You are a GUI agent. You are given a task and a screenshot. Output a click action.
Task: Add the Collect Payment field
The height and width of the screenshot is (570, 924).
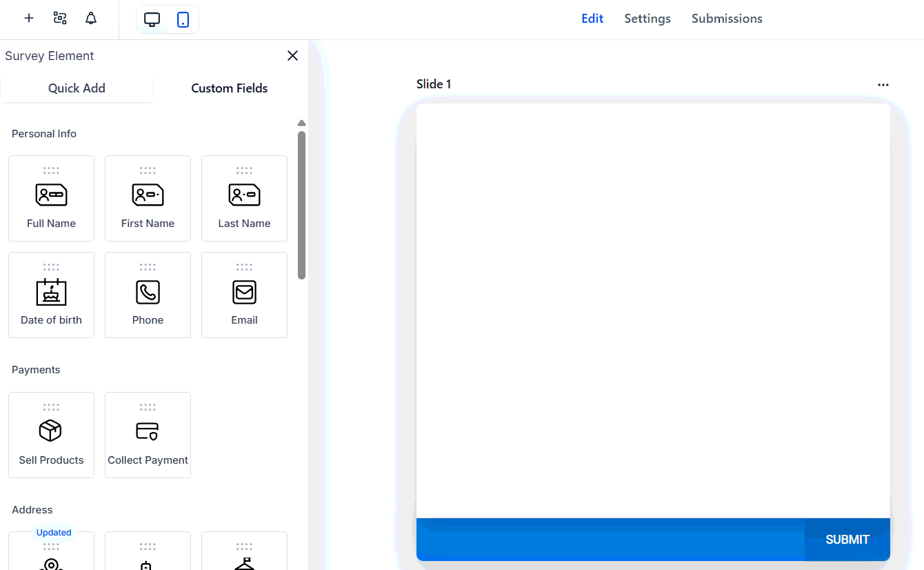click(x=148, y=435)
